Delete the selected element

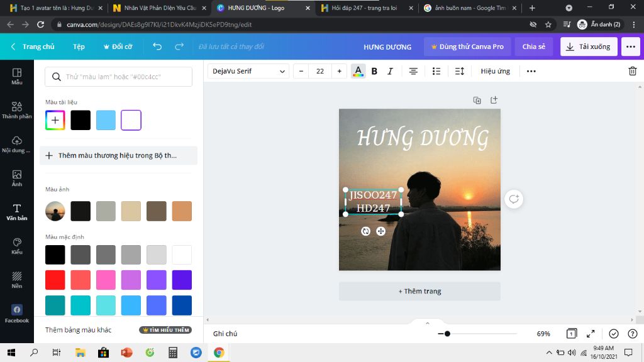click(633, 71)
